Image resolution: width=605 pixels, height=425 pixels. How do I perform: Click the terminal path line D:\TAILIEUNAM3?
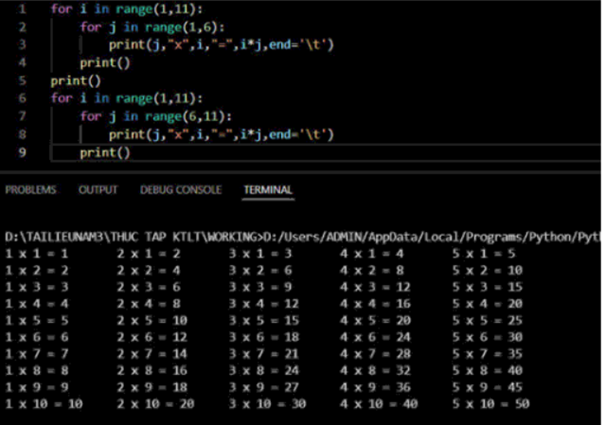click(302, 237)
